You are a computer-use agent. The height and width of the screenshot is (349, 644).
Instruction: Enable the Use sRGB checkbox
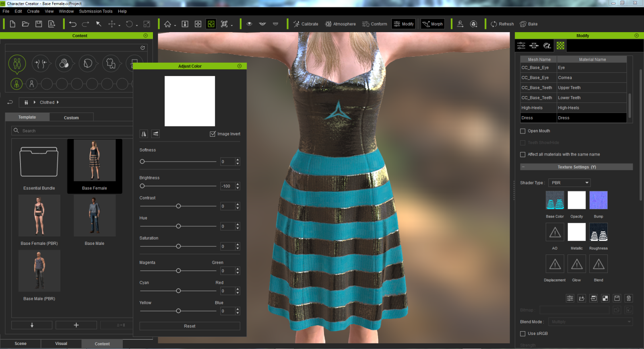point(522,334)
